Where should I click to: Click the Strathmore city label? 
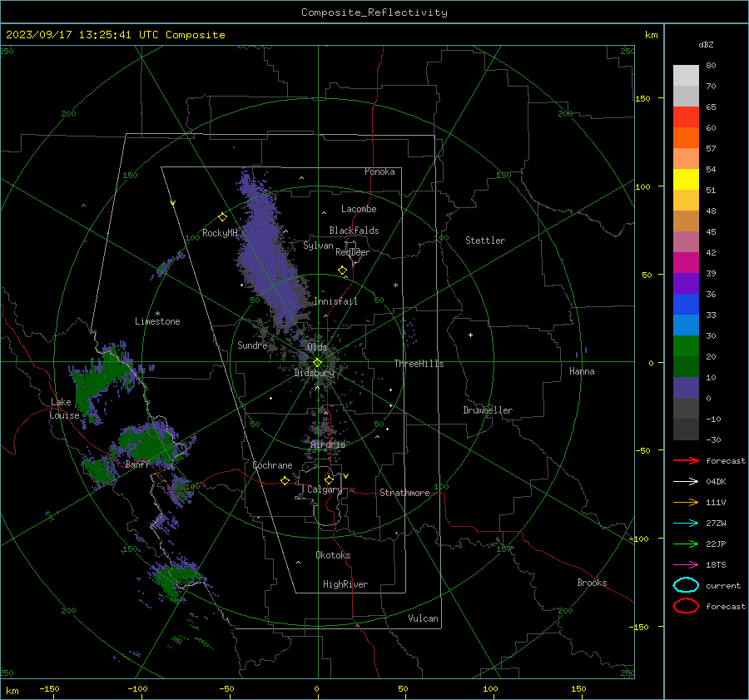[x=404, y=493]
